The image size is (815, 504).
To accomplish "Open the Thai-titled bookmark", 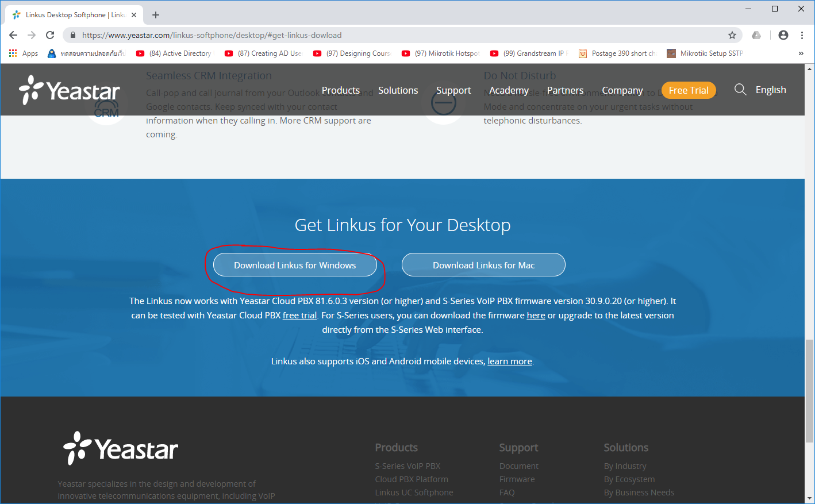I will 86,53.
